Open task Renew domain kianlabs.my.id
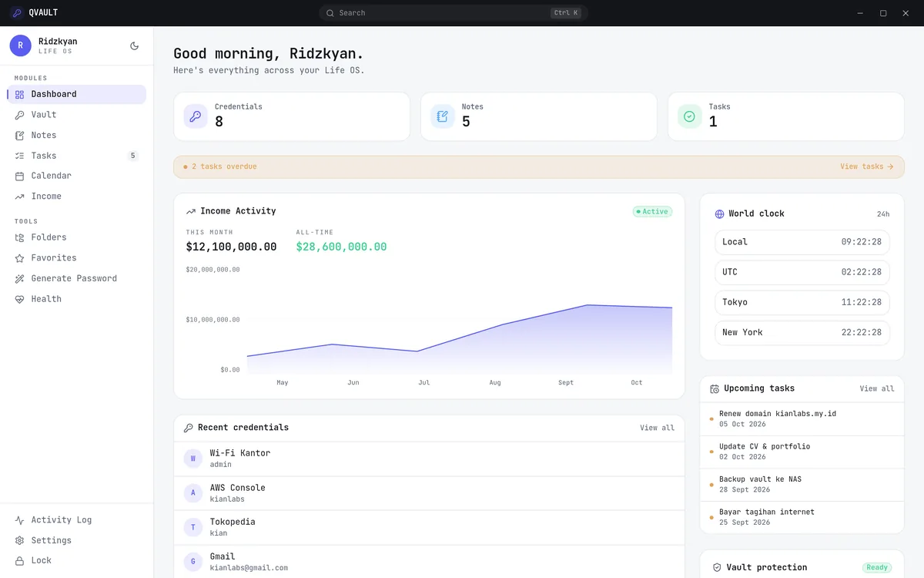This screenshot has width=924, height=578. click(x=802, y=419)
